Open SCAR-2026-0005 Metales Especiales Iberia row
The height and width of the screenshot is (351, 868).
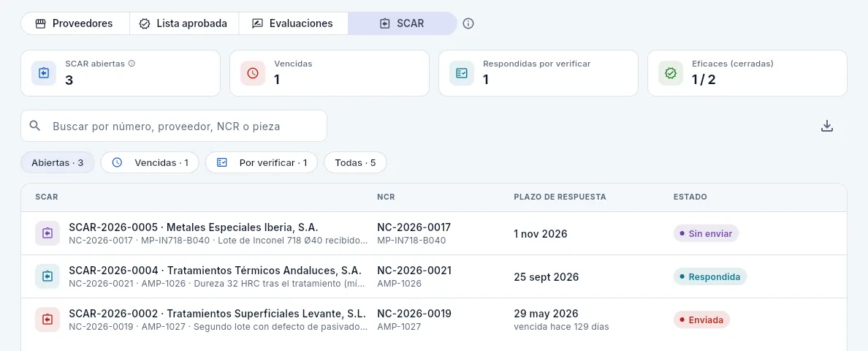tap(434, 233)
